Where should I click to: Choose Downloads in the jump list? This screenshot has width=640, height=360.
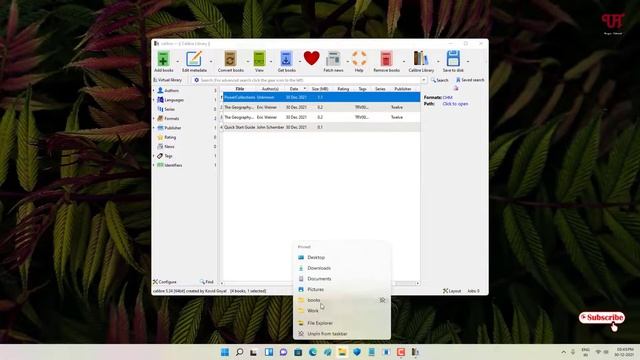(x=342, y=268)
